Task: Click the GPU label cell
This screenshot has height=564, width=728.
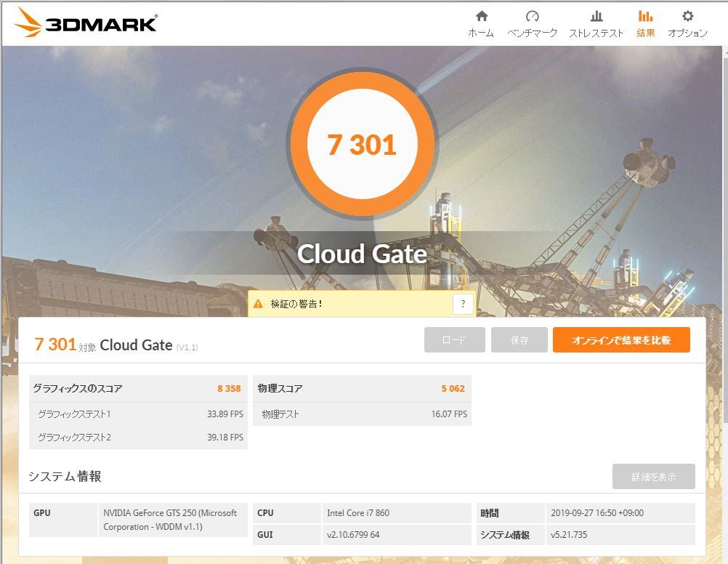Action: (63, 520)
